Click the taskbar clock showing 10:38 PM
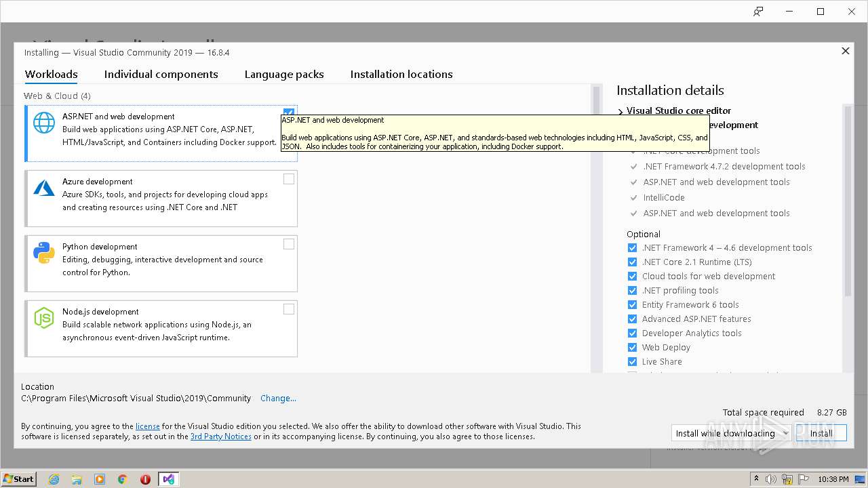The width and height of the screenshot is (868, 488). [833, 479]
